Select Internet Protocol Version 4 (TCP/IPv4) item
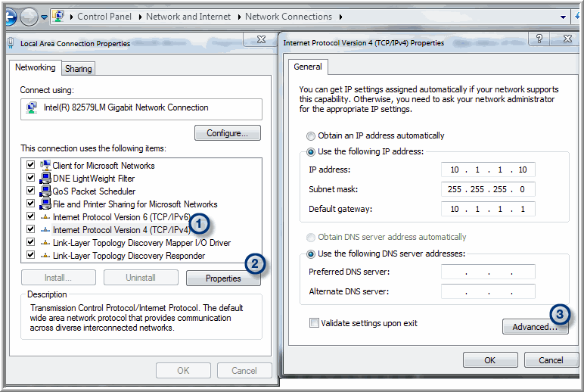This screenshot has height=392, width=584. 121,230
